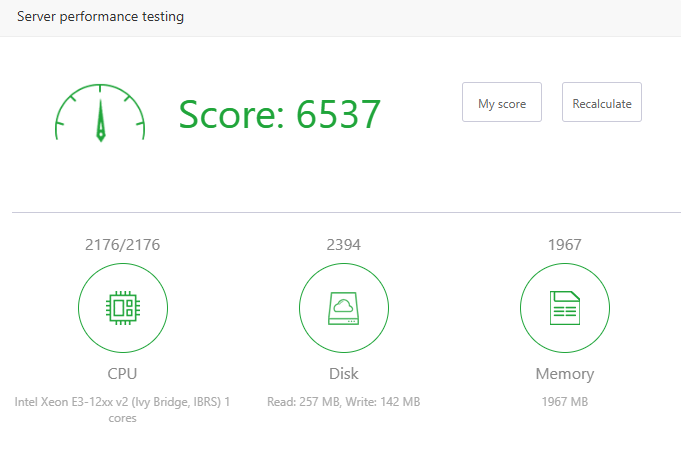Click the 1967 memory score value
Image resolution: width=681 pixels, height=458 pixels.
(x=565, y=244)
